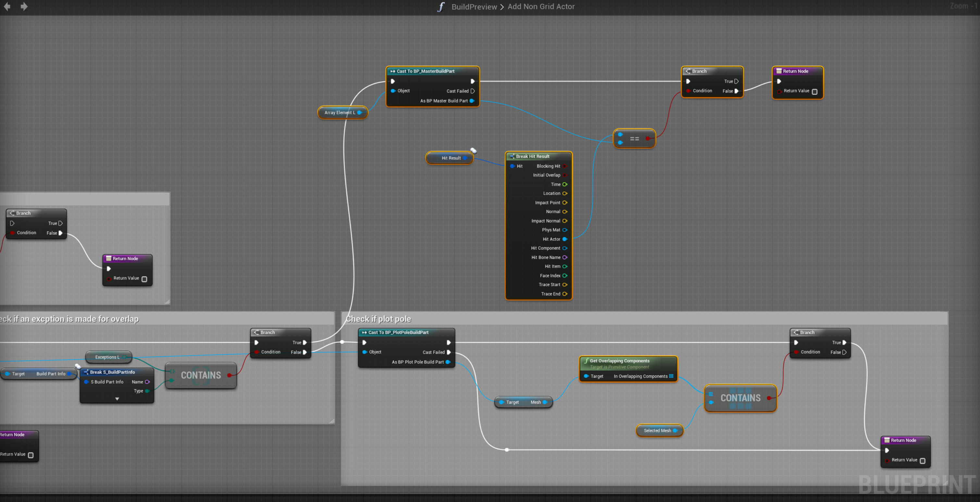Viewport: 980px width, 502px height.
Task: Click the back navigation arrow
Action: [x=7, y=6]
